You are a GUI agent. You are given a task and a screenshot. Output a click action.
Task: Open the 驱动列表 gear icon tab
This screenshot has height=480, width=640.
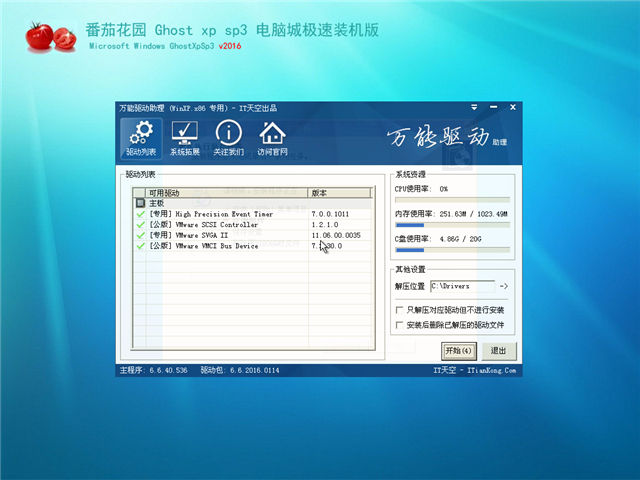click(141, 139)
